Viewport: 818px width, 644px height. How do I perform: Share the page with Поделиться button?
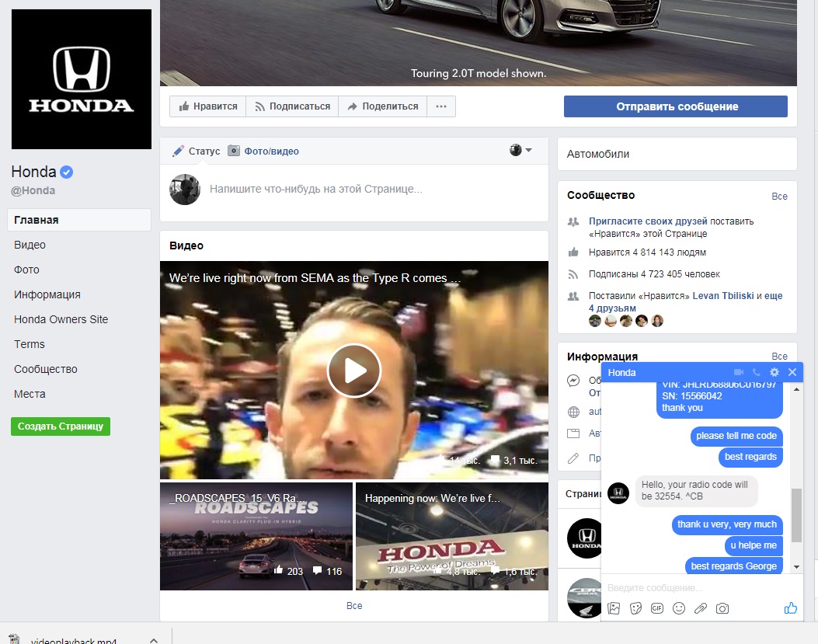tap(382, 106)
